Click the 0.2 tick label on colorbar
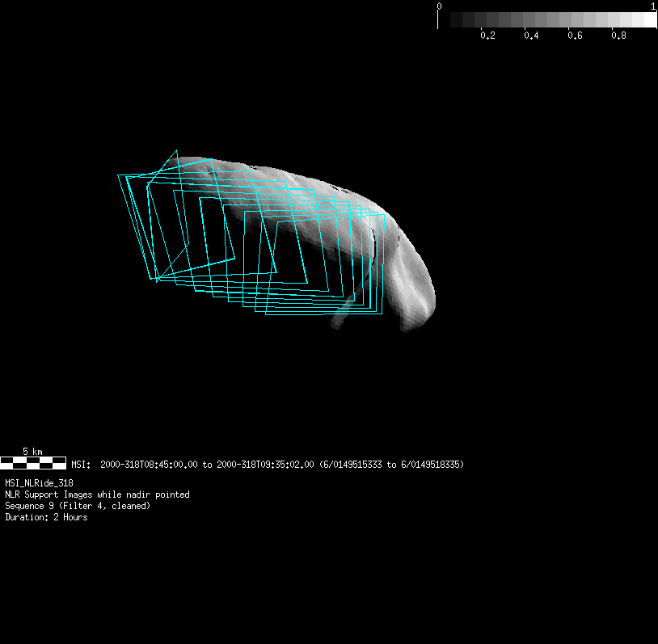 tap(487, 36)
